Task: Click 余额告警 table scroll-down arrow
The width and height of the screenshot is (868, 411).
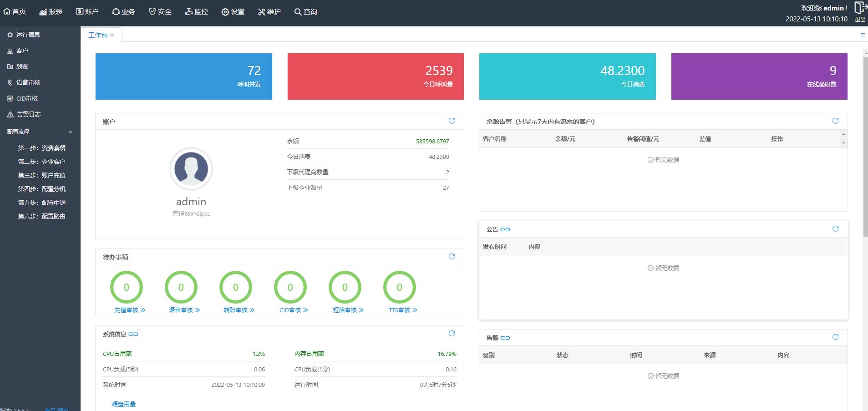Action: [x=843, y=143]
